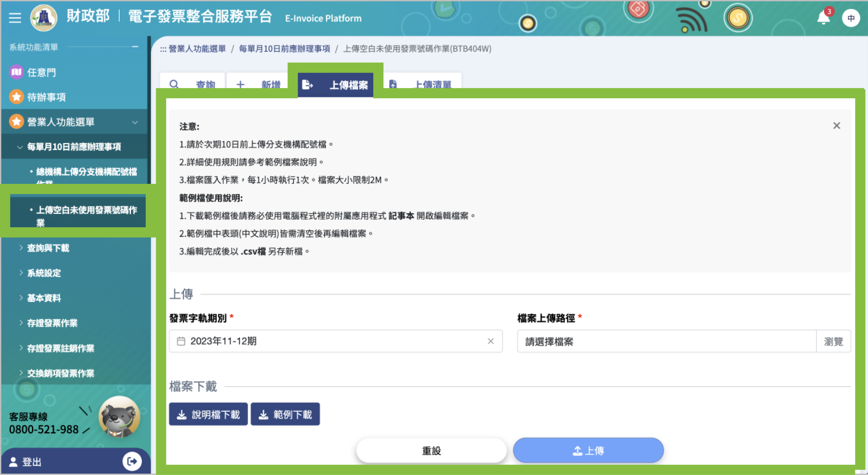Click the language switcher circle icon
This screenshot has height=475, width=868.
pos(851,18)
